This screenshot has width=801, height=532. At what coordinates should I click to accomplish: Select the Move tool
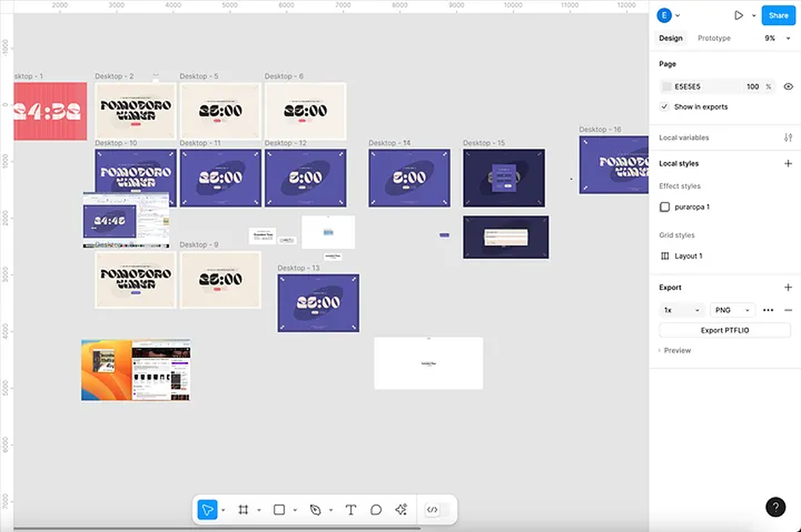coord(207,510)
